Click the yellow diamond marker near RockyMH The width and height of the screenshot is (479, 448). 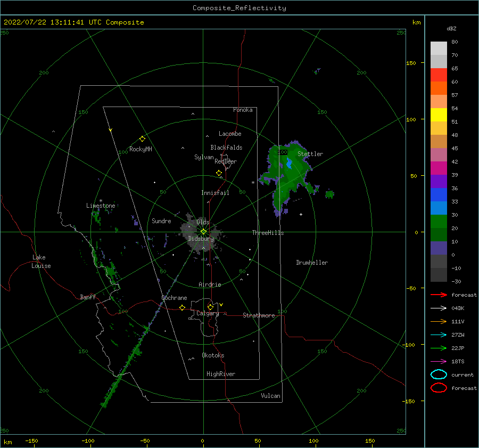coord(142,139)
